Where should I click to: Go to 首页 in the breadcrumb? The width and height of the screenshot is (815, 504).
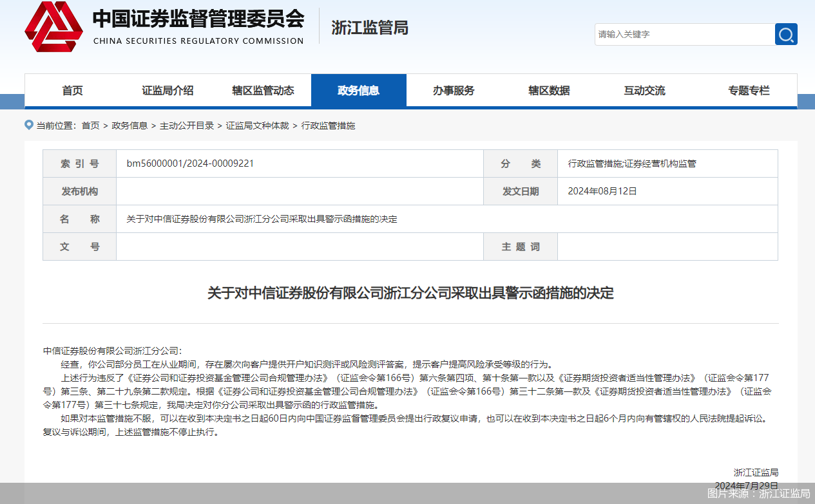(90, 126)
